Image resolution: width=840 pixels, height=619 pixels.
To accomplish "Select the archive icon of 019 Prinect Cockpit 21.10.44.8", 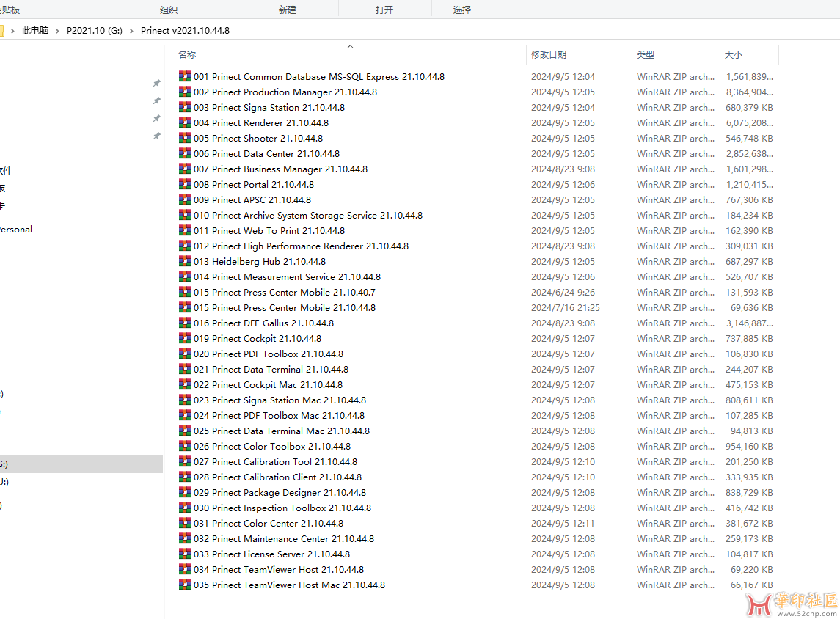I will point(185,338).
